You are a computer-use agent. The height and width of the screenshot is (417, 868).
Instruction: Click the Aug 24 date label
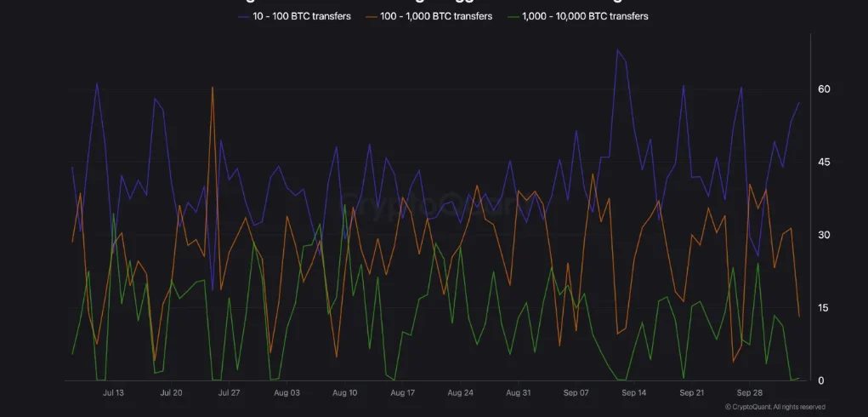point(461,393)
